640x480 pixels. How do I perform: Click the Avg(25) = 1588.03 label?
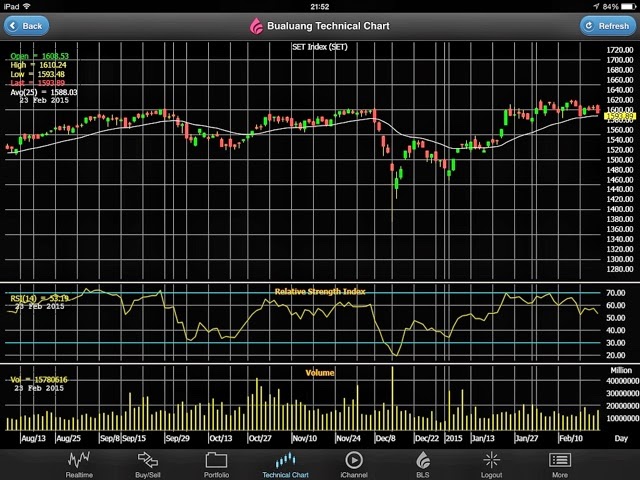click(x=44, y=92)
